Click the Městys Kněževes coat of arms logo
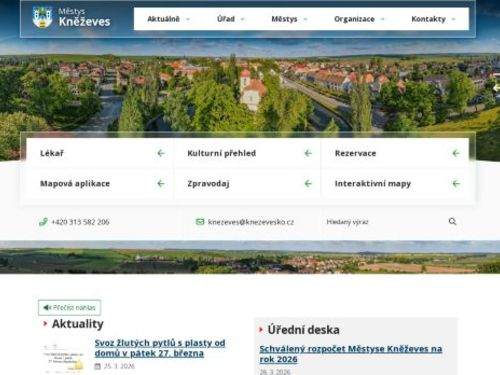Screen dimensions: 500x375 coord(42,17)
